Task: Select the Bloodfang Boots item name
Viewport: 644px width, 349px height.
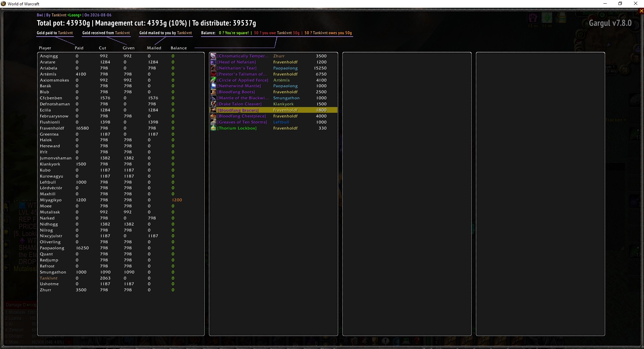Action: [236, 92]
